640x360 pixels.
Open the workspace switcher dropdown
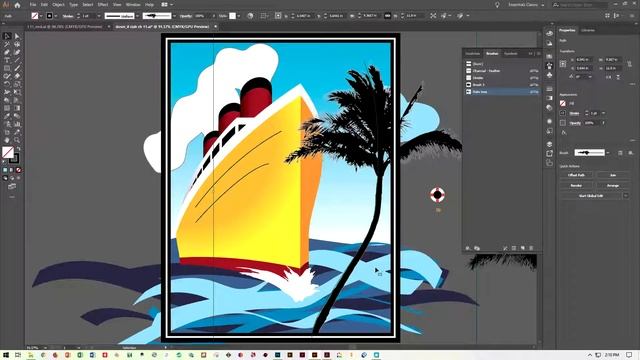tap(526, 5)
